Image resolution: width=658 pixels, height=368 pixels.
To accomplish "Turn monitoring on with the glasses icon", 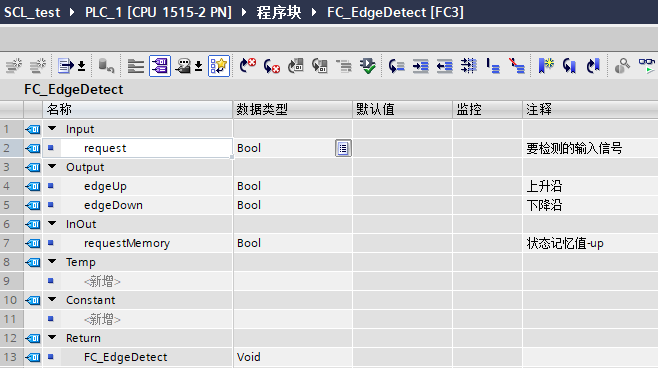I will pos(647,66).
